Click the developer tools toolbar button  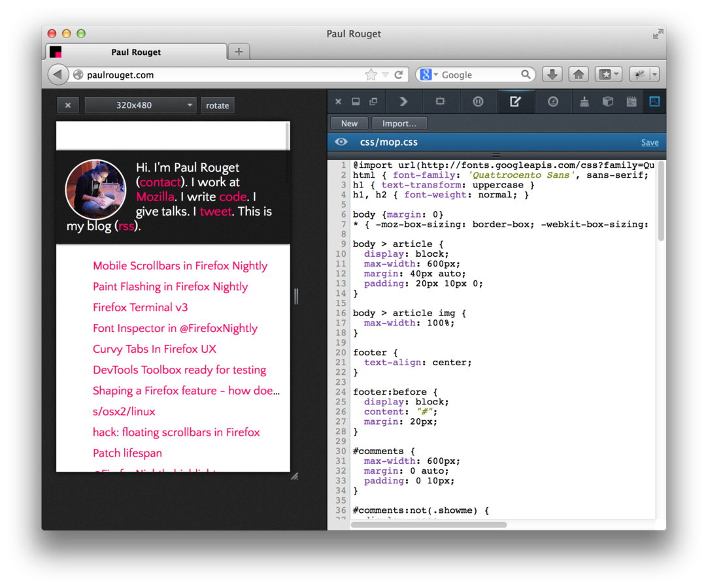tap(639, 74)
